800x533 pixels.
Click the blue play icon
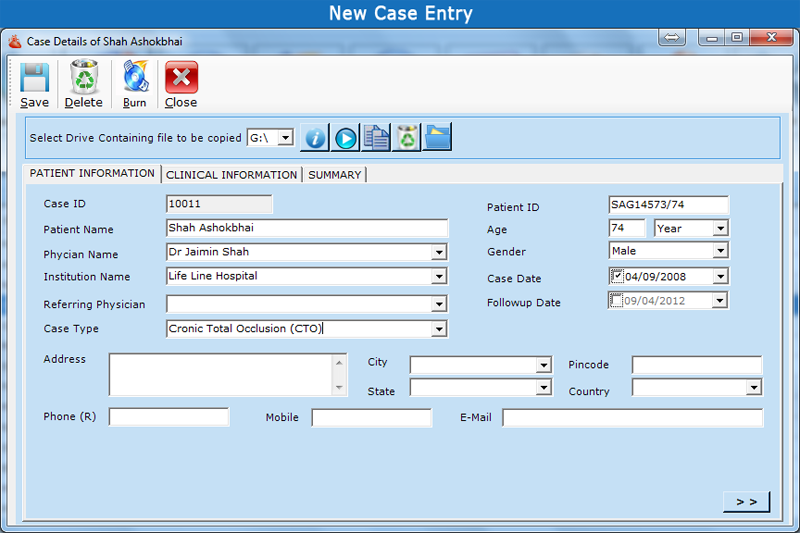pyautogui.click(x=345, y=138)
